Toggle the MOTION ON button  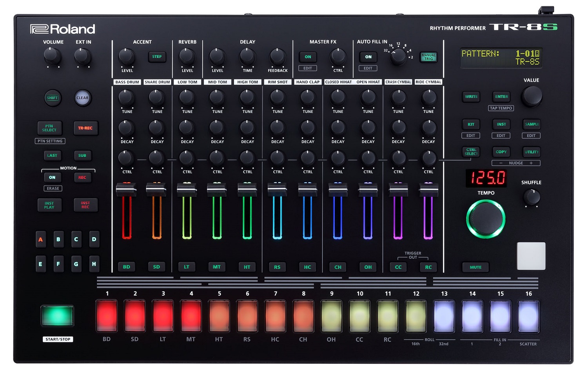pos(52,178)
